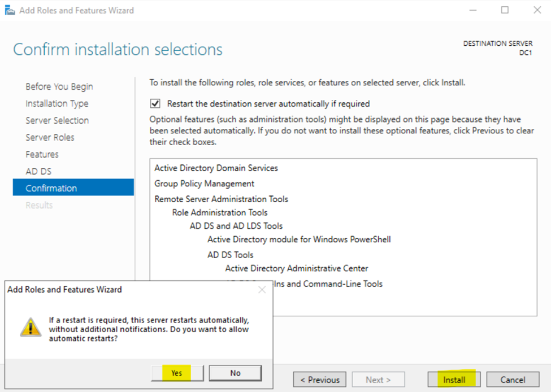Confirm automatic restarts with the Yes button

coord(177,373)
